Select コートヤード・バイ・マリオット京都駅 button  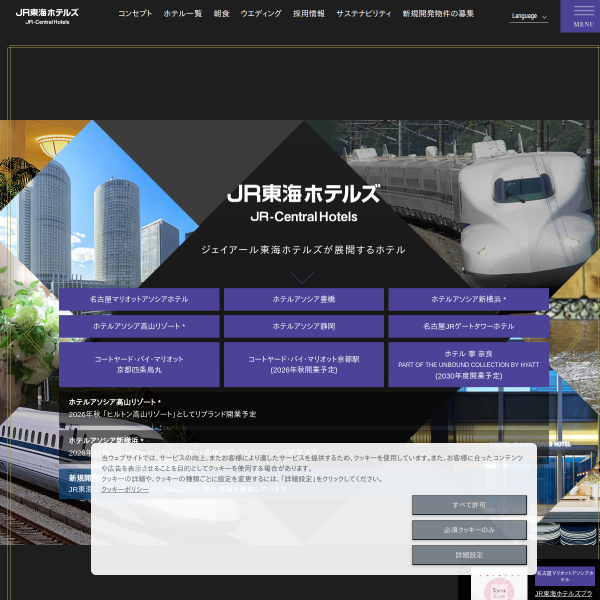click(304, 364)
